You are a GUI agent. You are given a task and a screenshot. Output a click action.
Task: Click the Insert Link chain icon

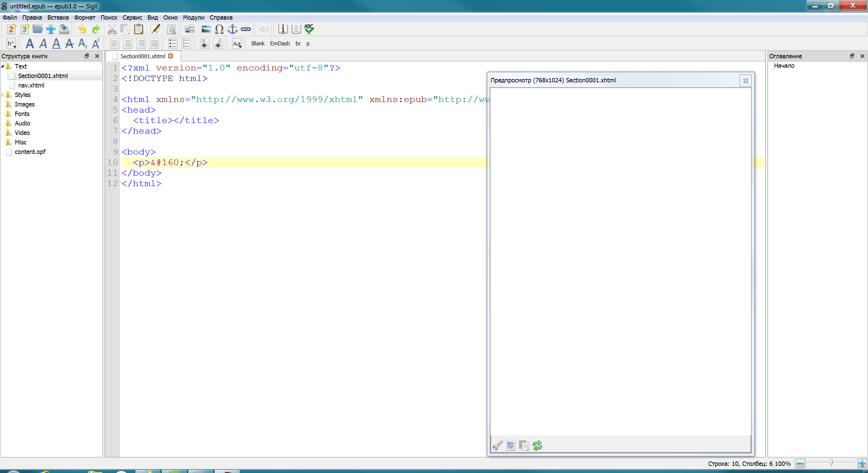click(x=246, y=29)
